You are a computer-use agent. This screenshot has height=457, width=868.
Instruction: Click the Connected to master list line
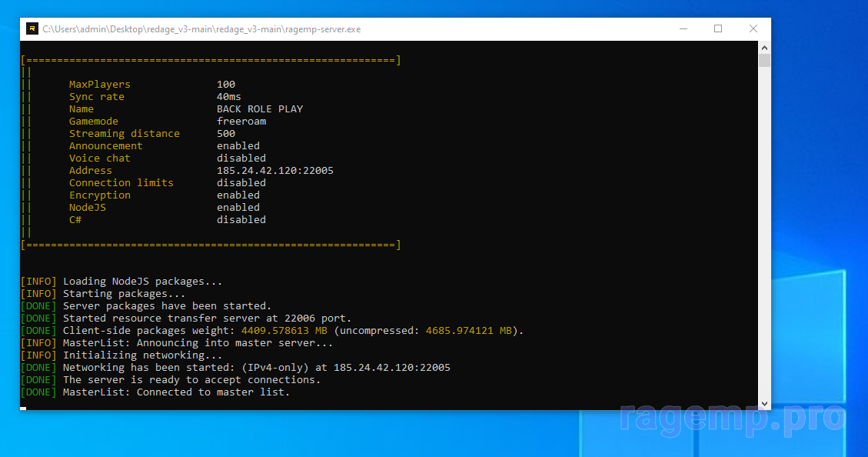click(155, 392)
